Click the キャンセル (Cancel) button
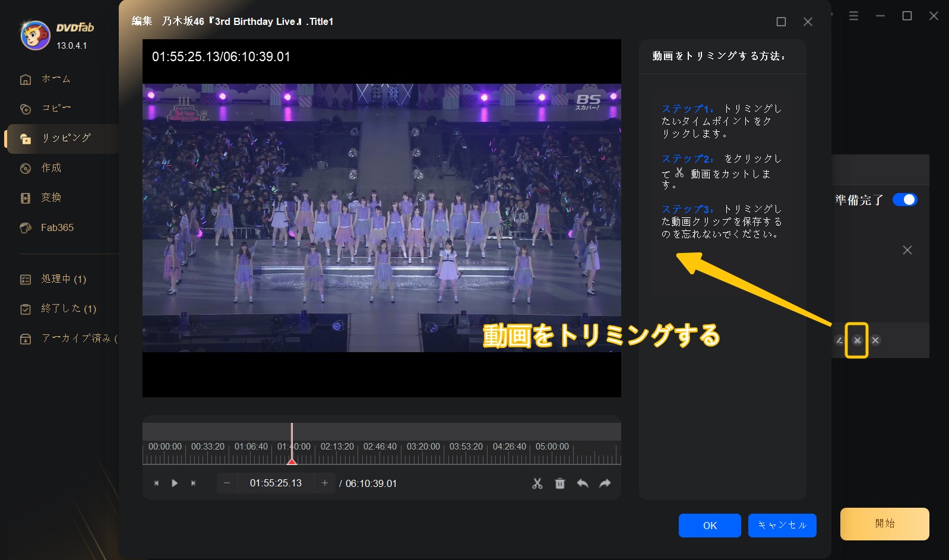The width and height of the screenshot is (949, 560). click(782, 526)
